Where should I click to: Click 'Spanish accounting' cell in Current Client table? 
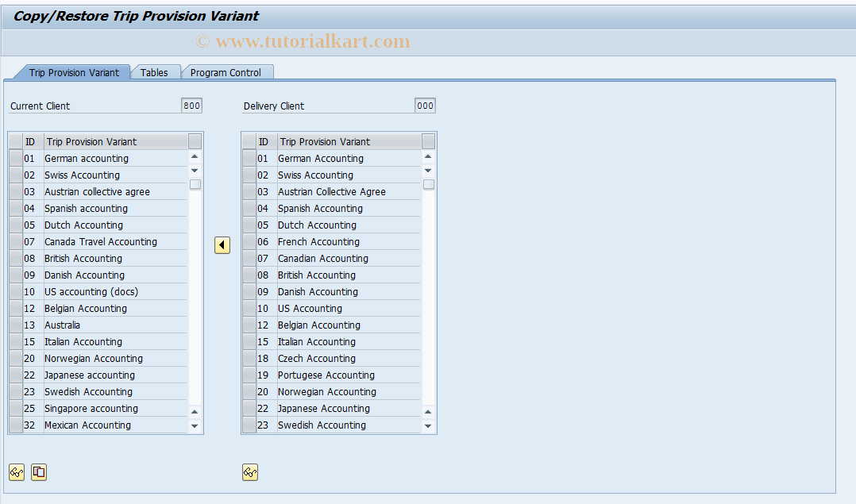tap(115, 209)
